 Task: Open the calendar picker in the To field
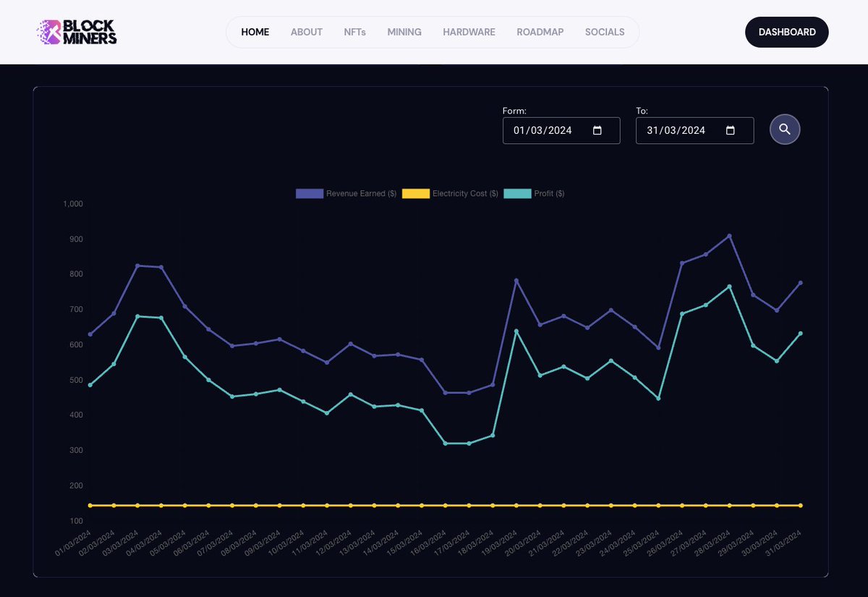[731, 130]
